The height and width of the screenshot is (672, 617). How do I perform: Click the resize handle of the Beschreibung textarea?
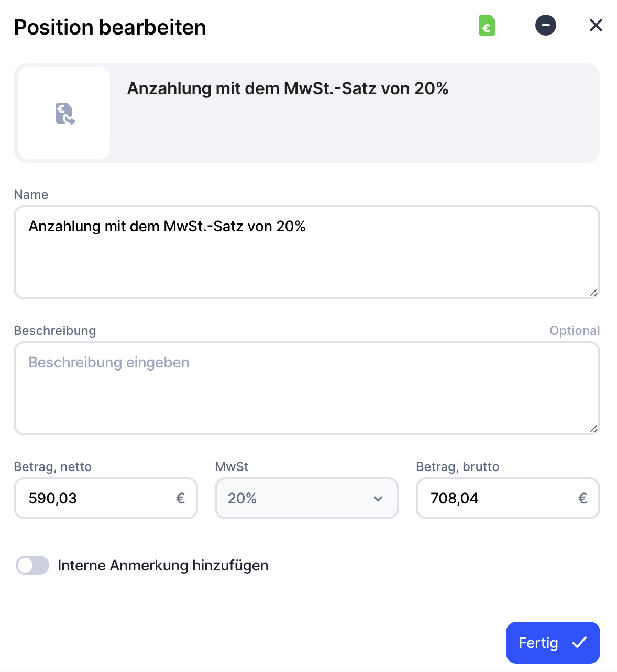(593, 429)
